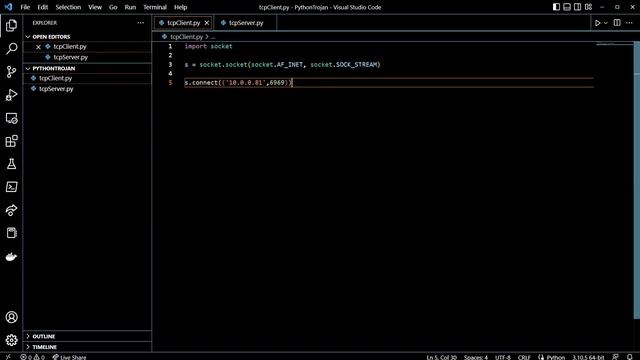Toggle Secondary Side Bar layout icon

pos(578,7)
